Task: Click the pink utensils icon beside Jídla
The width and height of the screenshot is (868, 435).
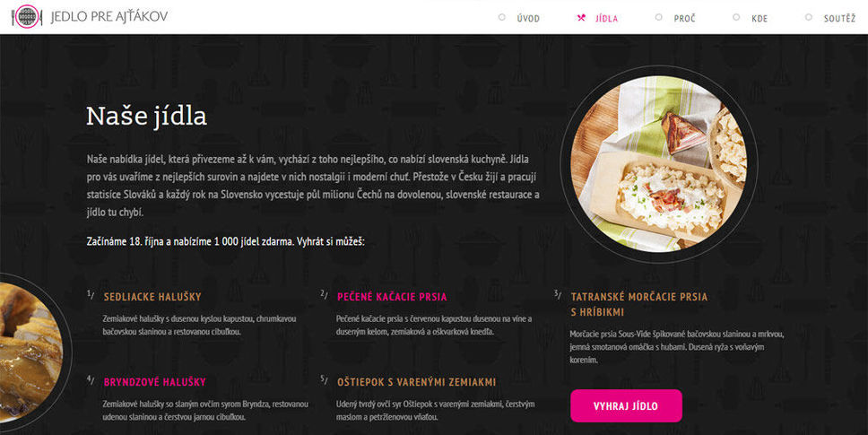Action: 581,18
